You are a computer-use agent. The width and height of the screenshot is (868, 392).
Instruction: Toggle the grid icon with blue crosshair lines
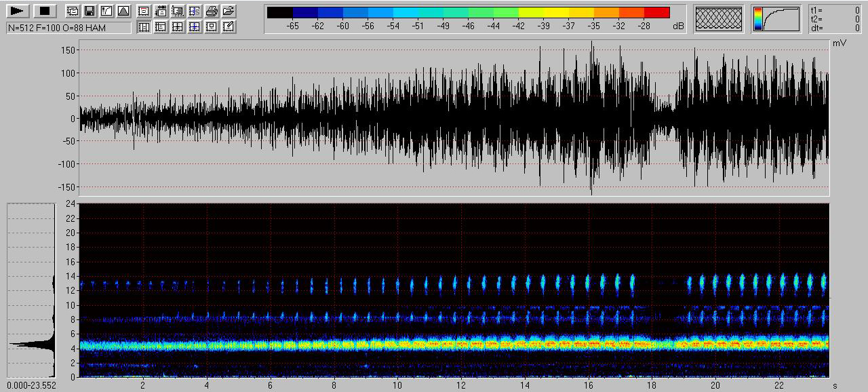(x=195, y=26)
